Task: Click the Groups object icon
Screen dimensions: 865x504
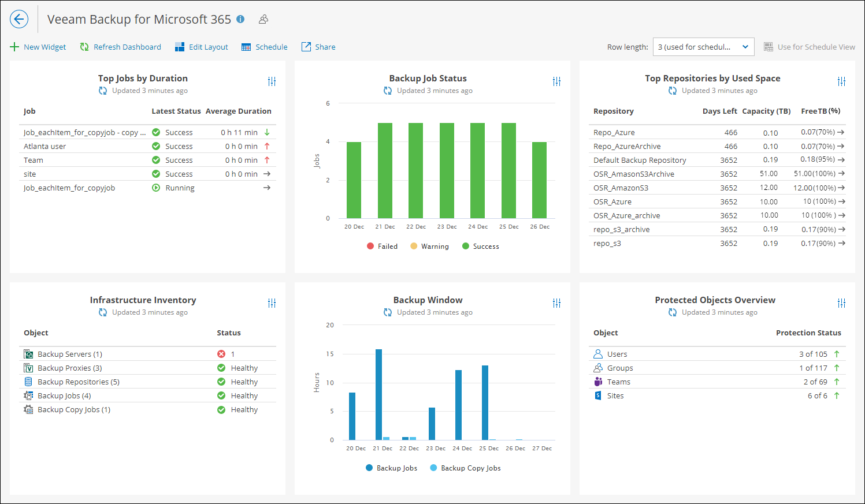Action: pyautogui.click(x=598, y=368)
